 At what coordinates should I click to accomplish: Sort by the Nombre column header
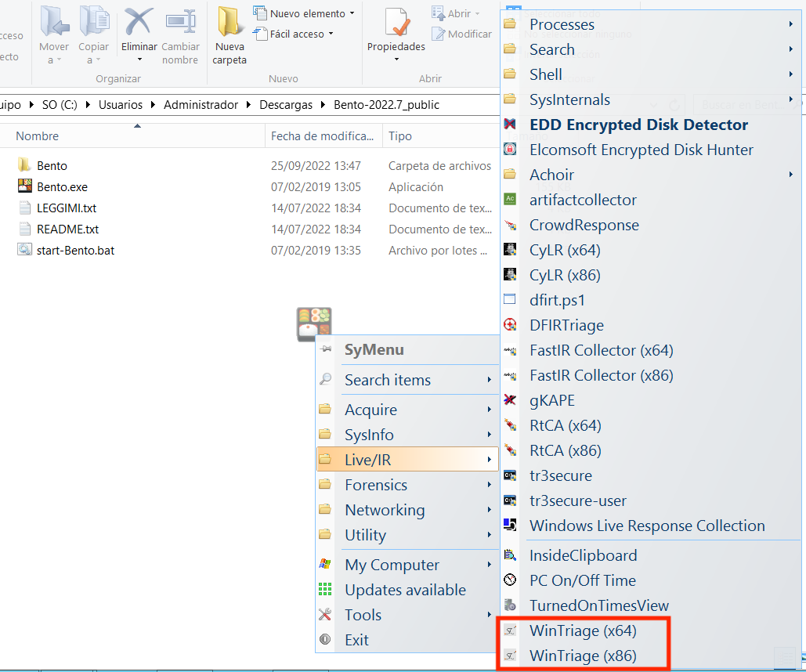point(134,135)
